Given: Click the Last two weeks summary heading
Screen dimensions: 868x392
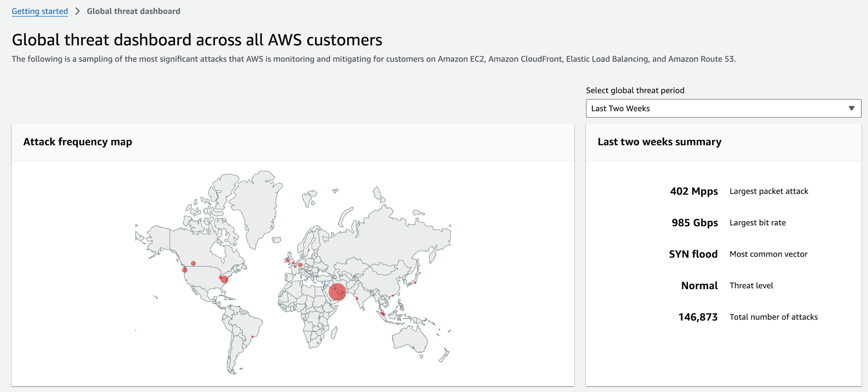Looking at the screenshot, I should point(659,142).
